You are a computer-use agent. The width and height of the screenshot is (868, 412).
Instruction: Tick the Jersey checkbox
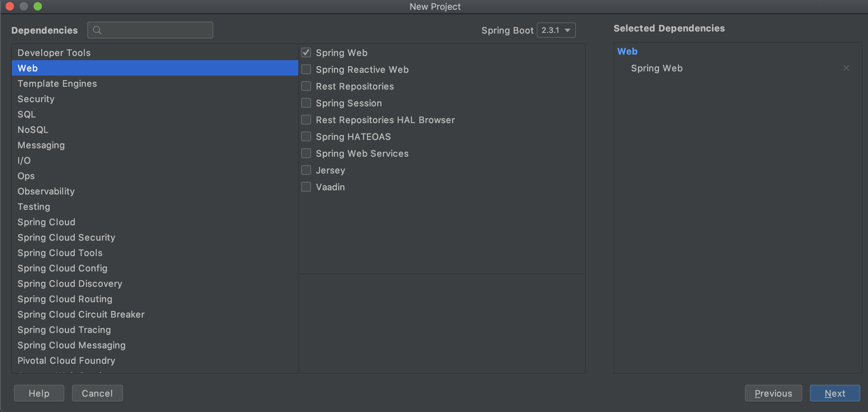click(306, 170)
